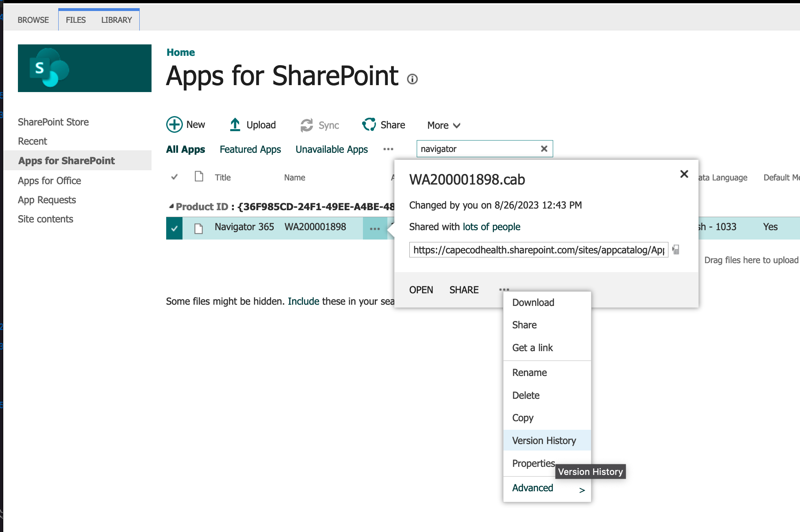Sort by the Name column header

(x=295, y=178)
